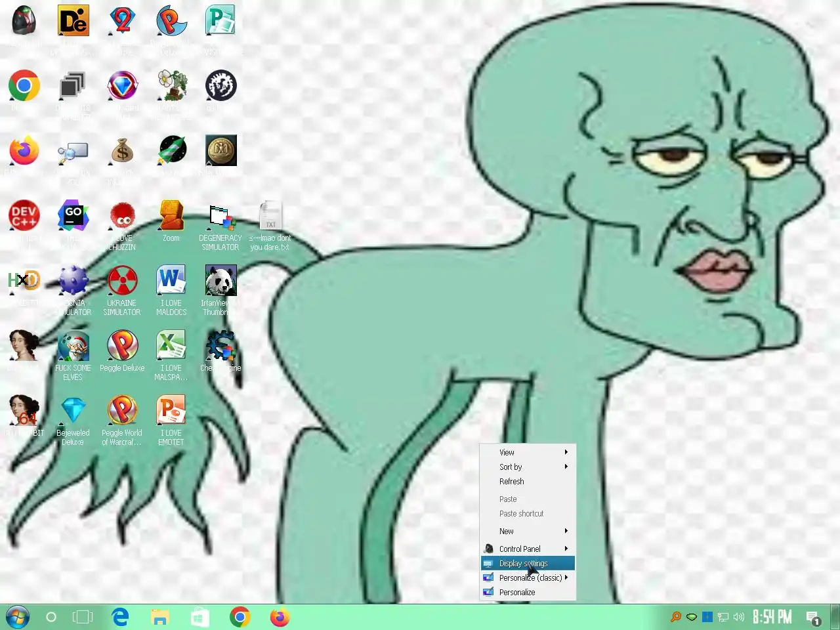This screenshot has height=630, width=840.
Task: Select the elf 'SOME ELVES' desktop icon
Action: pos(73,346)
